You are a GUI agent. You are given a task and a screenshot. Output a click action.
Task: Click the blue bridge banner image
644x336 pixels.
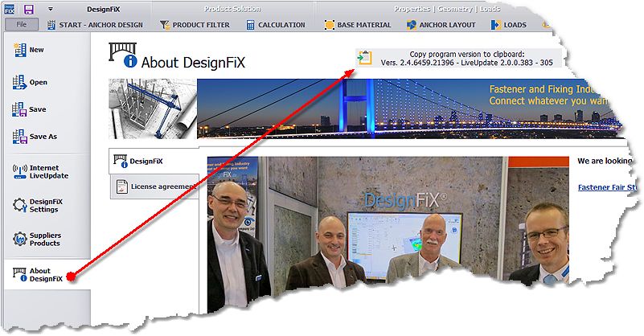409,109
